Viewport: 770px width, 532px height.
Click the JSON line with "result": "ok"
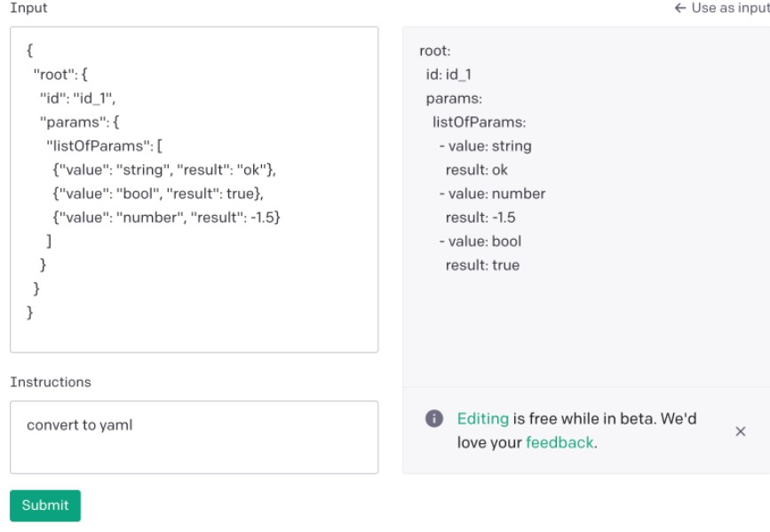pos(164,170)
